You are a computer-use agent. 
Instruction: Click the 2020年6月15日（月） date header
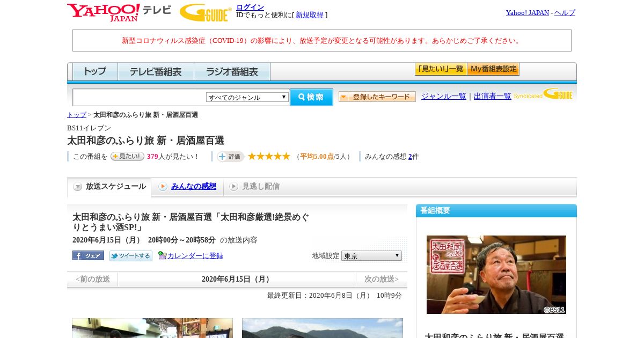237,279
